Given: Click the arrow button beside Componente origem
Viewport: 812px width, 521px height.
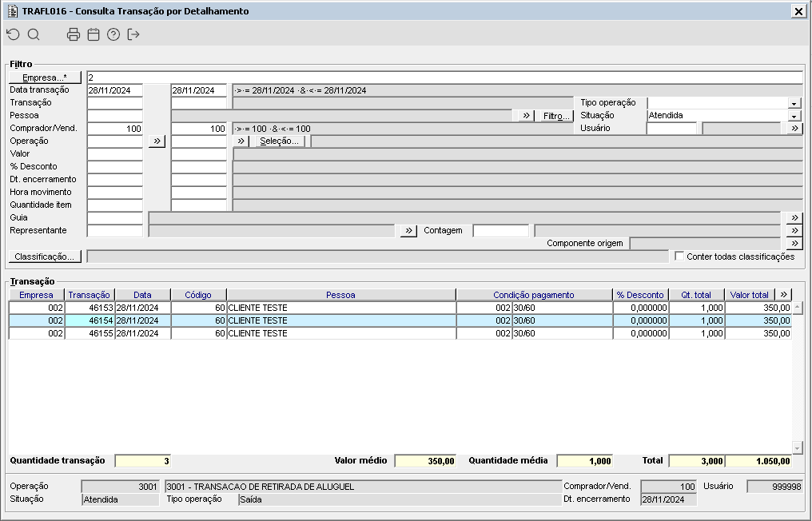Looking at the screenshot, I should click(x=794, y=244).
